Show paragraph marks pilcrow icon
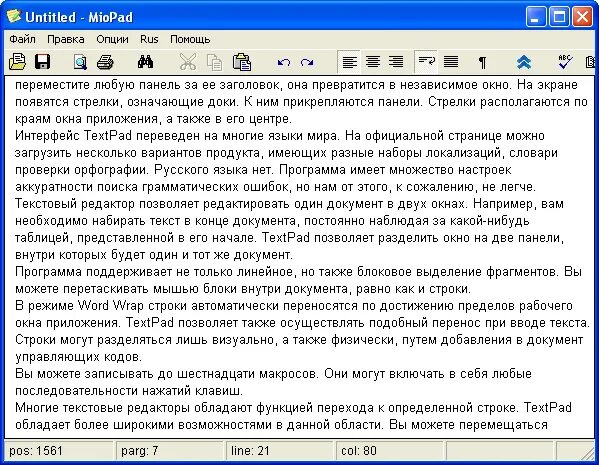This screenshot has height=465, width=599. 482,62
